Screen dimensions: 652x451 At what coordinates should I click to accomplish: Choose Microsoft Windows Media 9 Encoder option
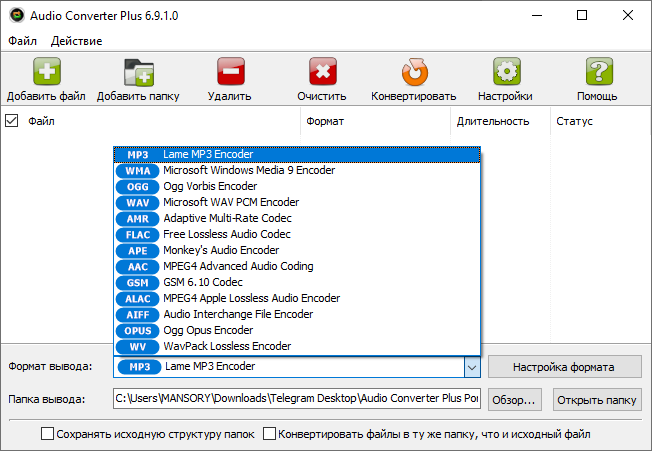click(x=297, y=170)
